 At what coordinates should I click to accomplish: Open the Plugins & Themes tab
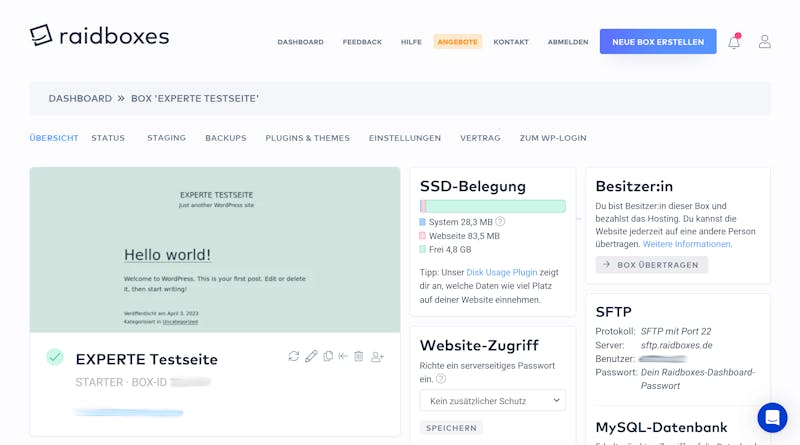[307, 138]
